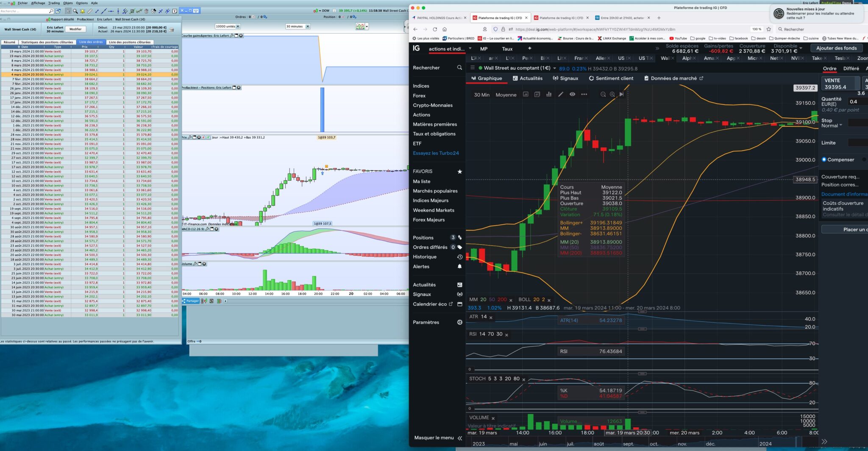
Task: Open the Affichage menu in ProRealTime
Action: (38, 3)
